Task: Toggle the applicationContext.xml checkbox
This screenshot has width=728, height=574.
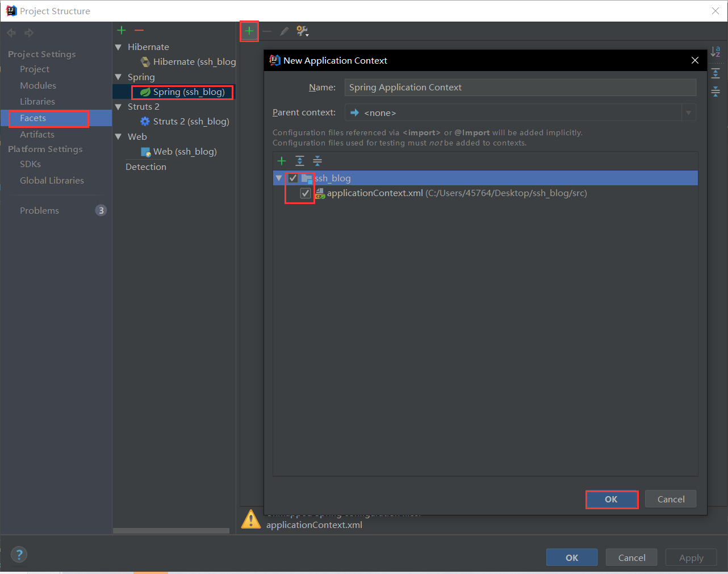Action: click(x=306, y=193)
